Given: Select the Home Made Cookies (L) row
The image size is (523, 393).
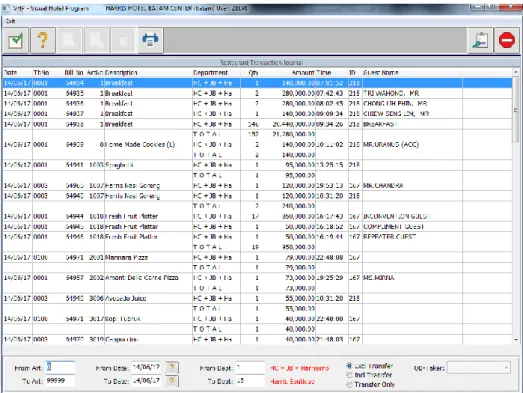Looking at the screenshot, I should tap(257, 144).
